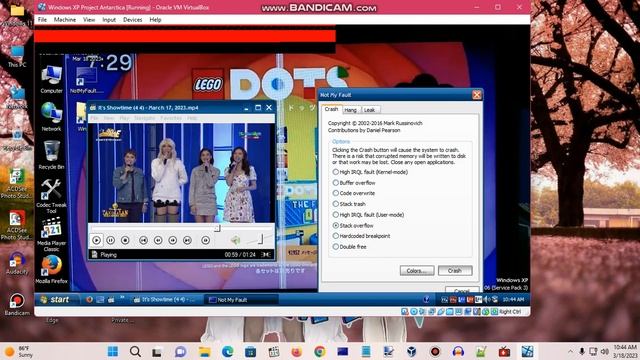Screen dimensions: 640x360
Task: Maximize the Media Player Classic window
Action: point(258,108)
